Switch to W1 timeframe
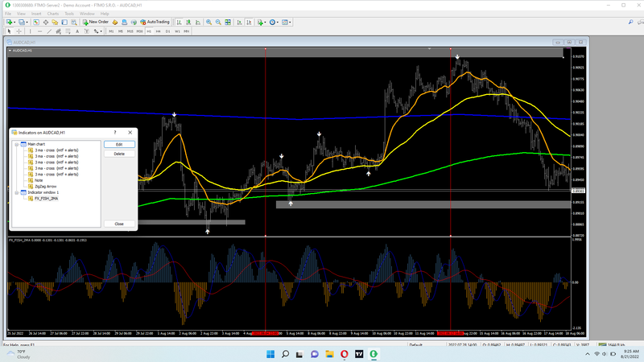Screen dimensions: 644x362 177,31
